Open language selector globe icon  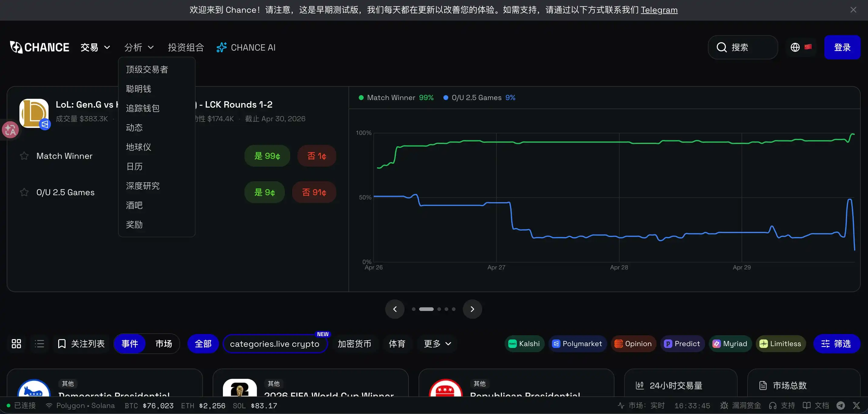tap(795, 48)
